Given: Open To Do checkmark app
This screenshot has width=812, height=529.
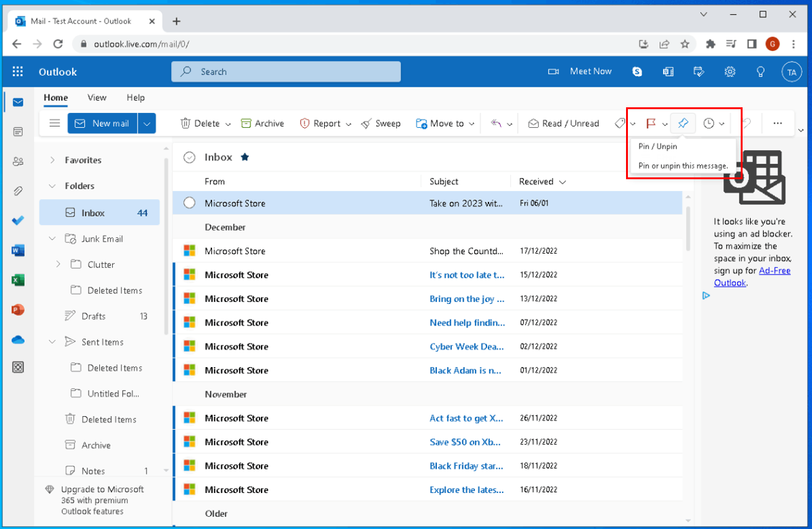Looking at the screenshot, I should (x=18, y=221).
